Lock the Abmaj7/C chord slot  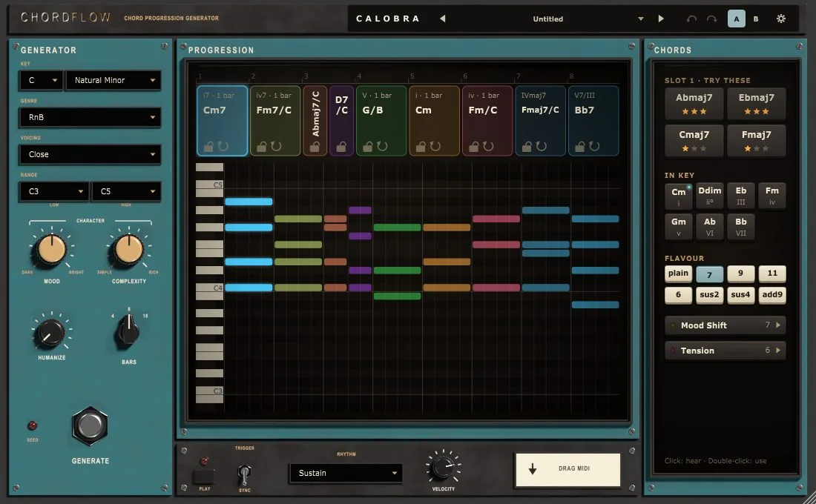click(315, 147)
